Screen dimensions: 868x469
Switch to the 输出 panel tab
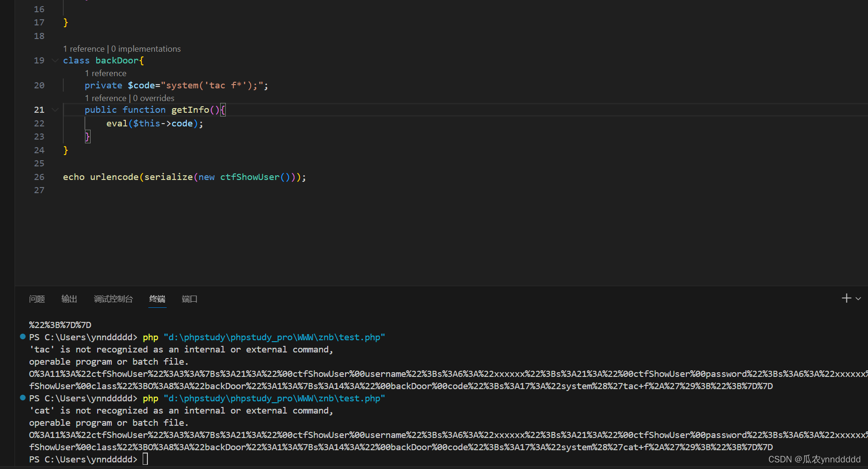pyautogui.click(x=69, y=299)
